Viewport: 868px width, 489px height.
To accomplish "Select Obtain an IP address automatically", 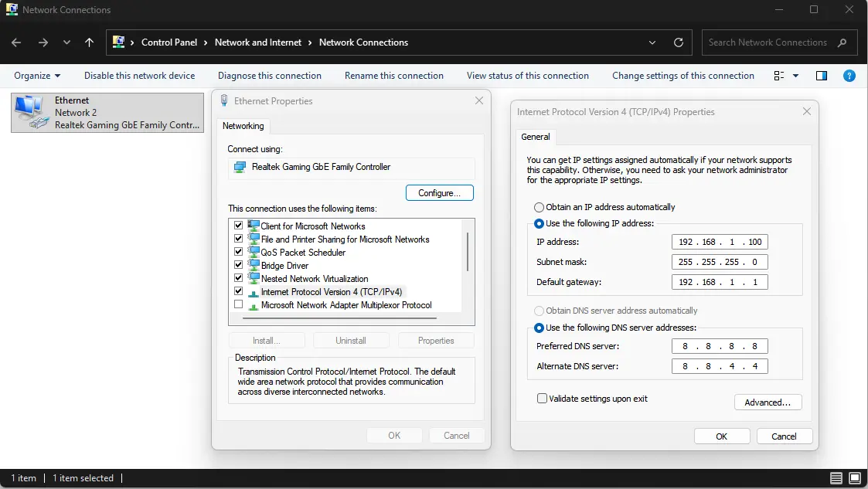I will coord(539,207).
